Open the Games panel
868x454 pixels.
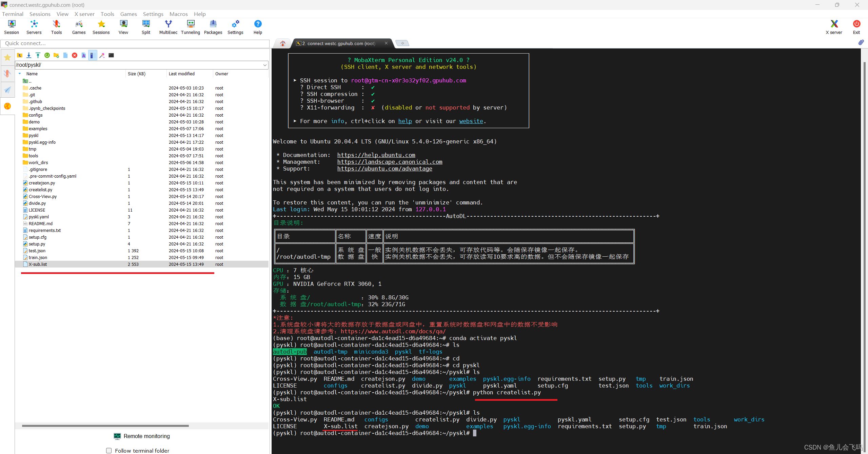point(79,27)
